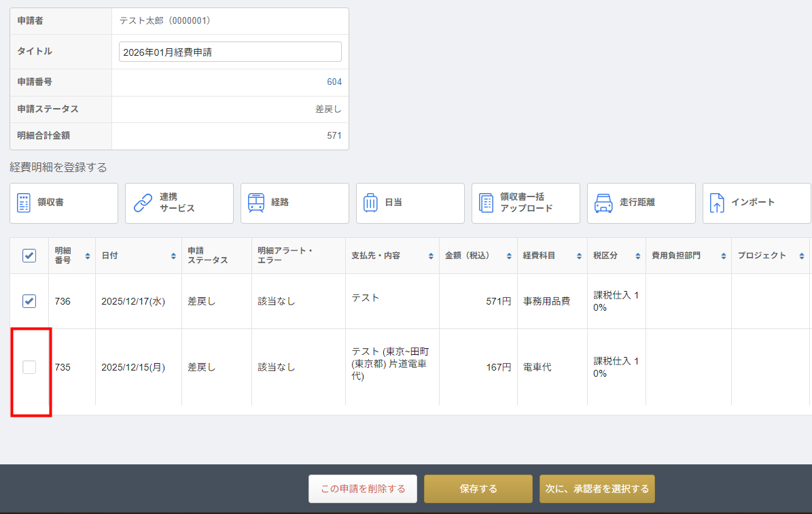812x514 pixels.
Task: Sort by 明細番号 column arrows
Action: (88, 256)
